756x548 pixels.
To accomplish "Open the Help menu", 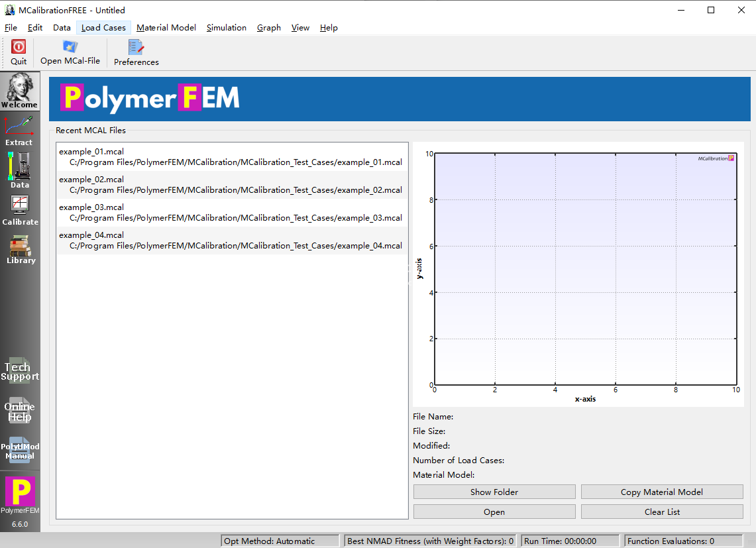I will [329, 27].
